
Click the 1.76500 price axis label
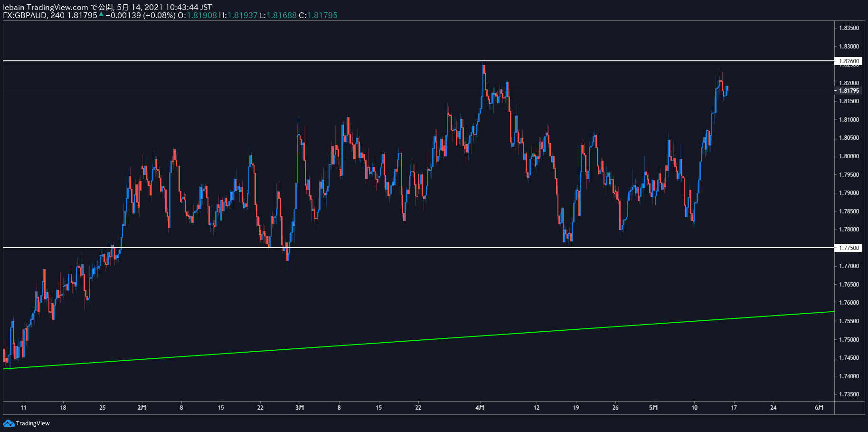pos(849,285)
